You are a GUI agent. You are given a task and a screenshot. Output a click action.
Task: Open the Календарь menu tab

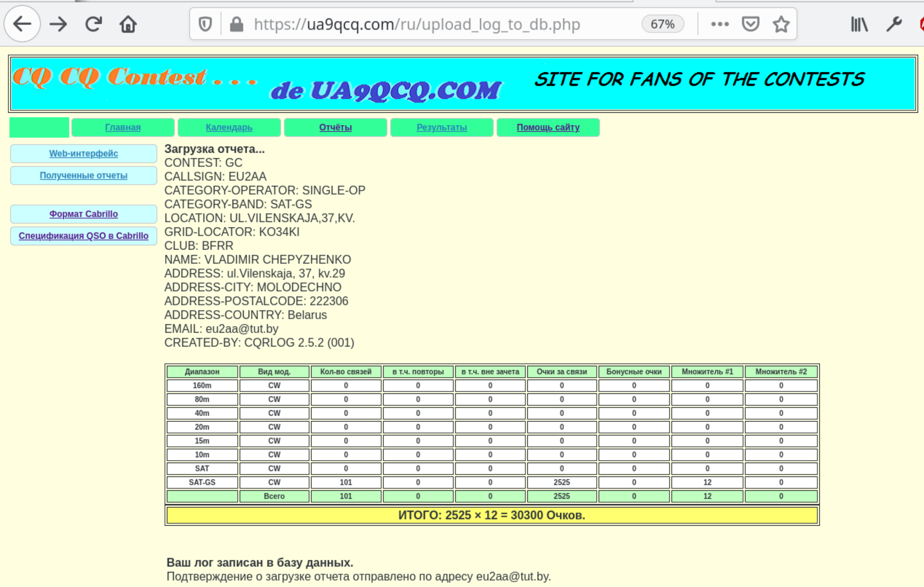[229, 127]
